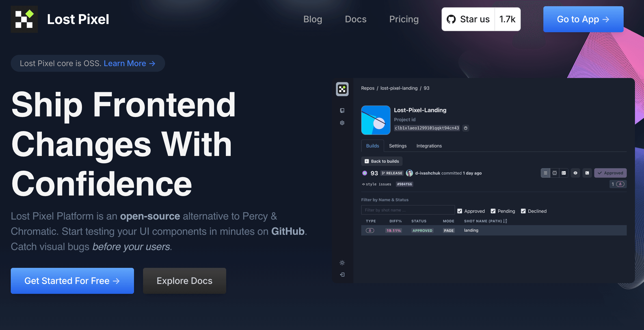Select the Settings tab

click(x=397, y=146)
